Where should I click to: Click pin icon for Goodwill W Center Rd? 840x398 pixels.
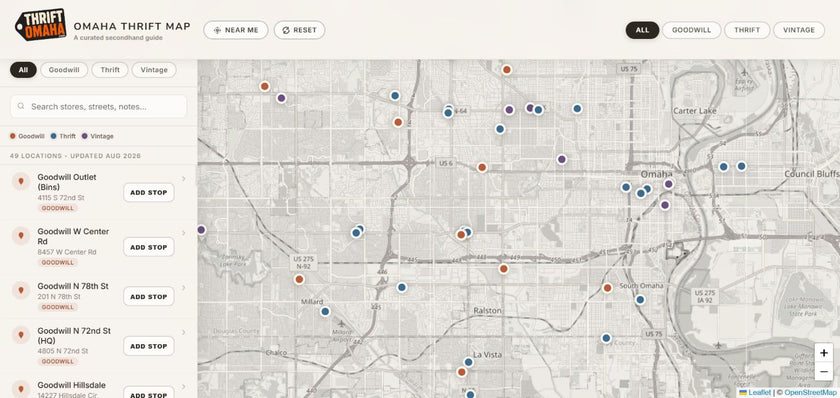[x=21, y=236]
